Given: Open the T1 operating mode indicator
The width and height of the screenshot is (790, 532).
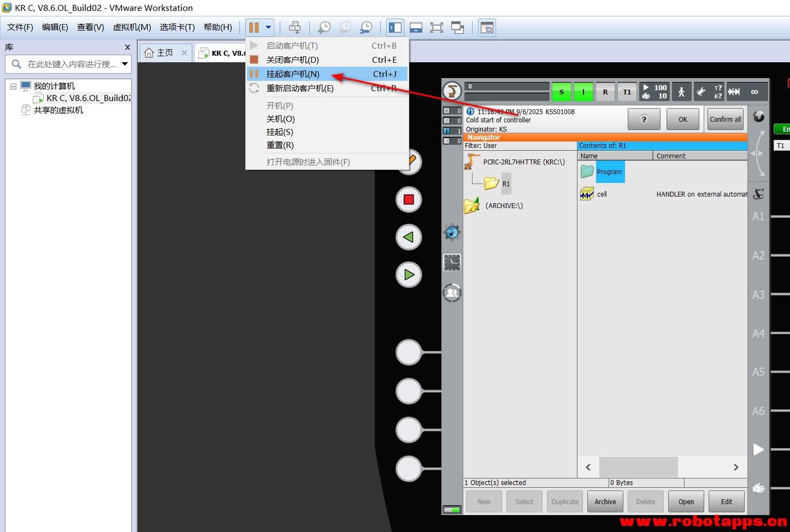Looking at the screenshot, I should (x=627, y=92).
